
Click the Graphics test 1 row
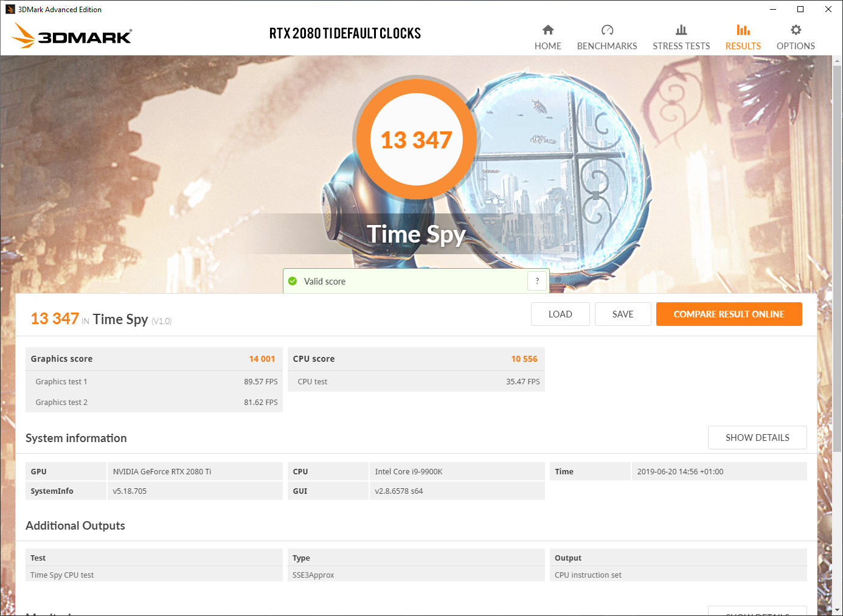(154, 381)
